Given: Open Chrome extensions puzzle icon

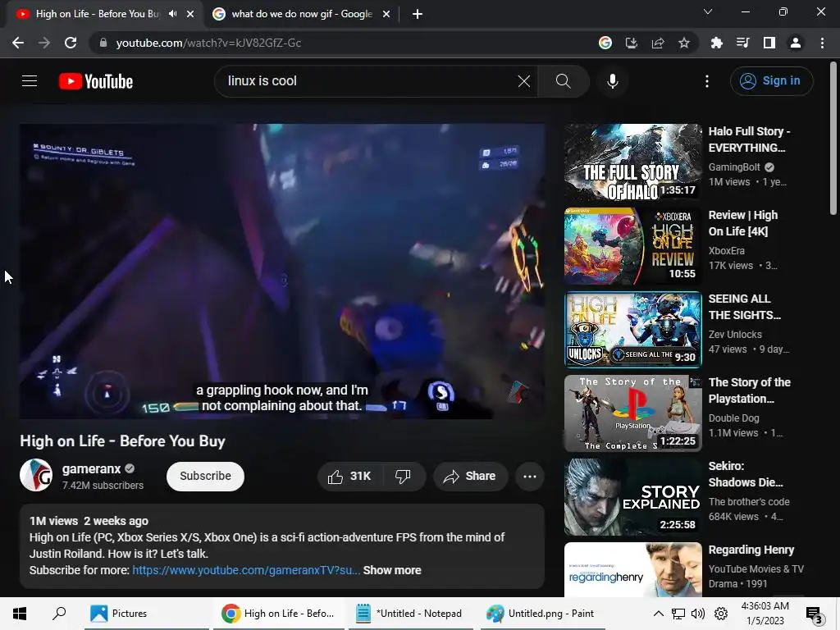Looking at the screenshot, I should pos(716,43).
